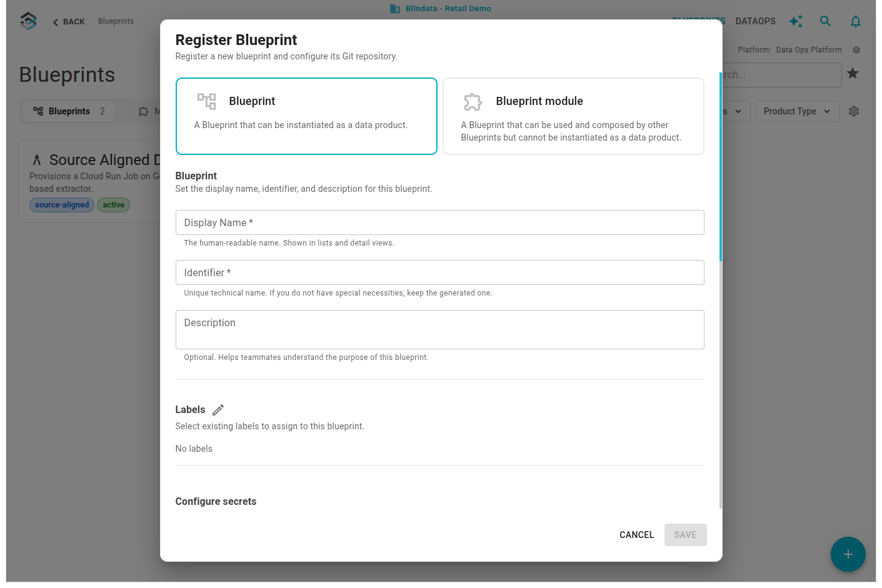Click the puzzle piece module icon

coord(473,101)
